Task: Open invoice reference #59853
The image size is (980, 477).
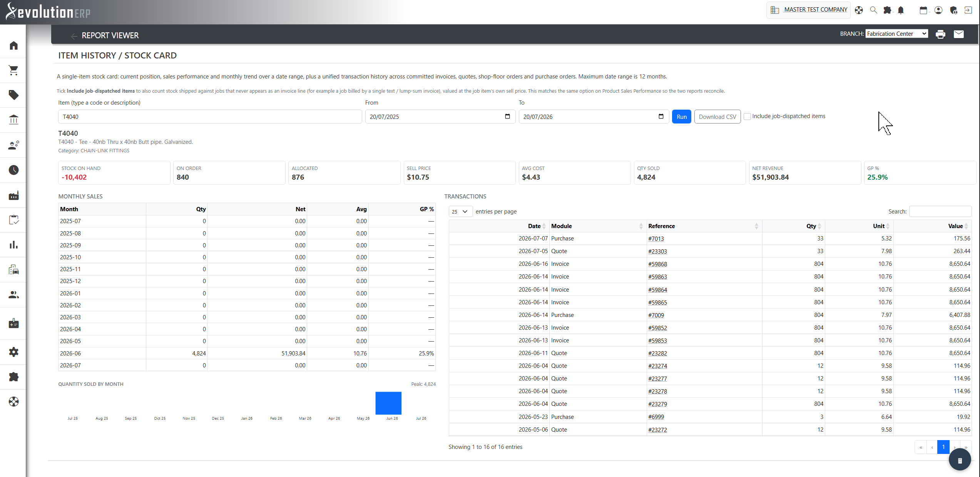Action: tap(657, 340)
